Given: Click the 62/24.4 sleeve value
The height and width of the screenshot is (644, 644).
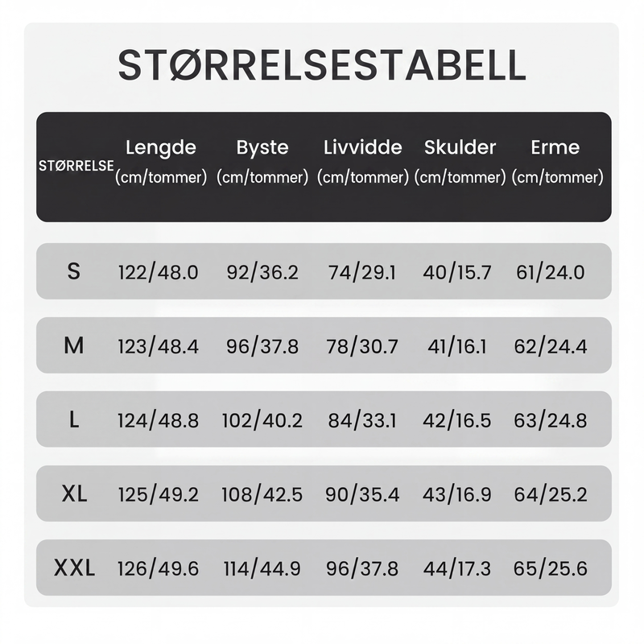Looking at the screenshot, I should pos(551,347).
